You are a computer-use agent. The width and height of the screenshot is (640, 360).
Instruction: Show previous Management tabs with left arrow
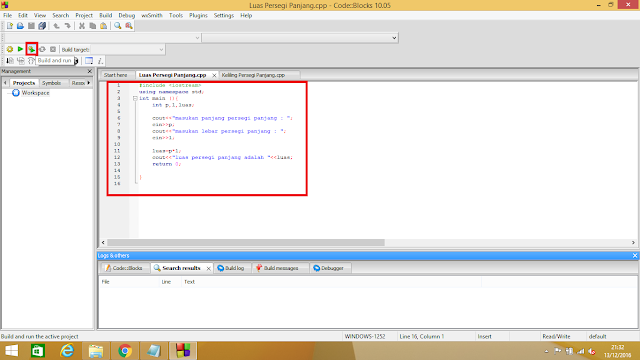5,83
